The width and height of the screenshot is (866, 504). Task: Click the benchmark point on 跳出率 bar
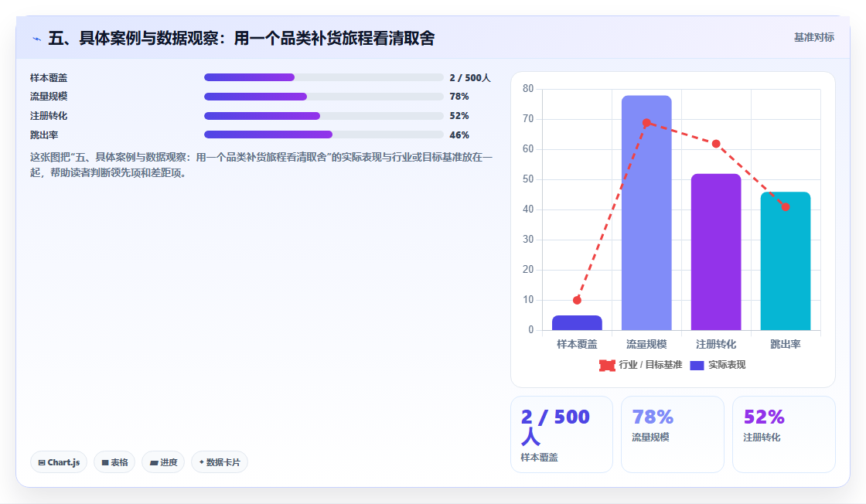[x=786, y=207]
